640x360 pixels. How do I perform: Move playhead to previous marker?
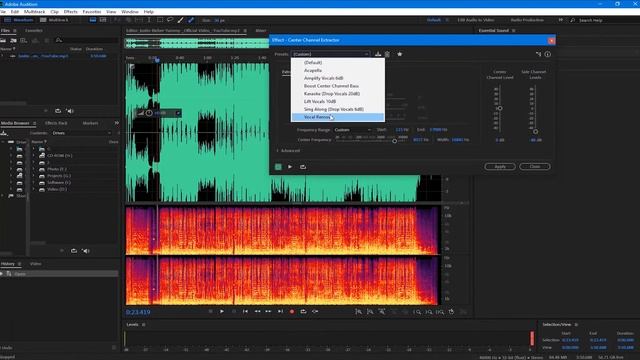coord(245,311)
